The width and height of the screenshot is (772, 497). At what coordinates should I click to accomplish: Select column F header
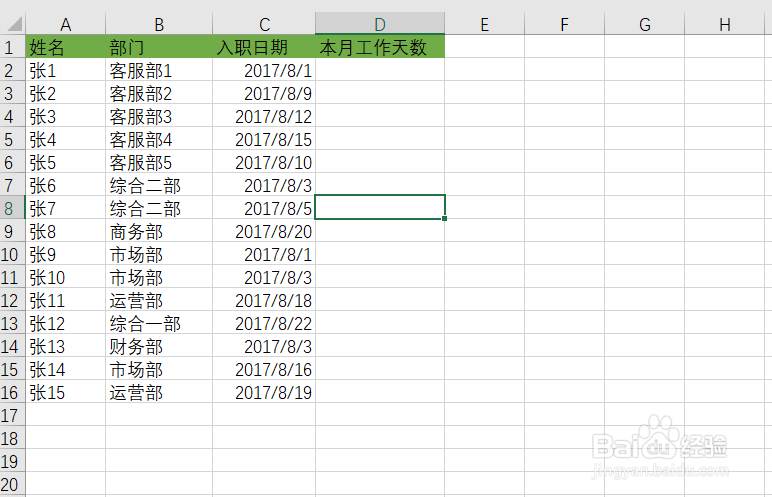point(564,24)
